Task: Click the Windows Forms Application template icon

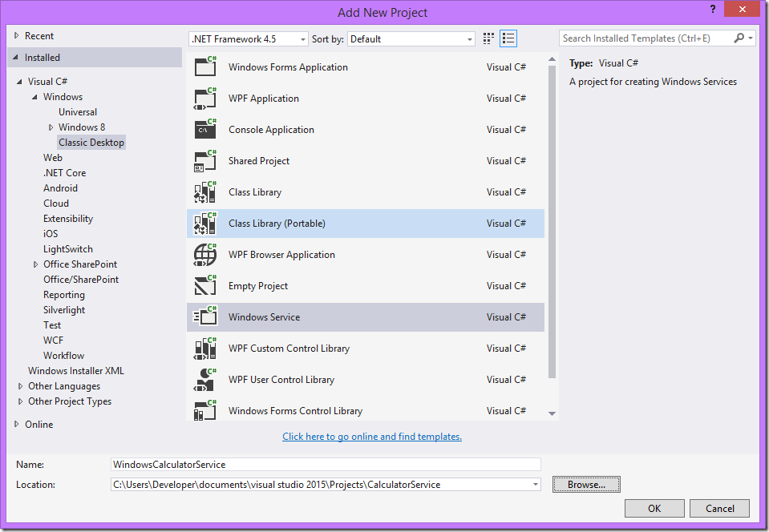Action: pos(205,67)
